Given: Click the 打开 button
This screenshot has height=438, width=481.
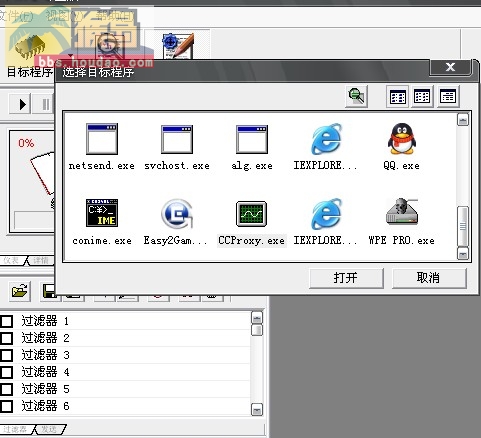Looking at the screenshot, I should (x=346, y=278).
